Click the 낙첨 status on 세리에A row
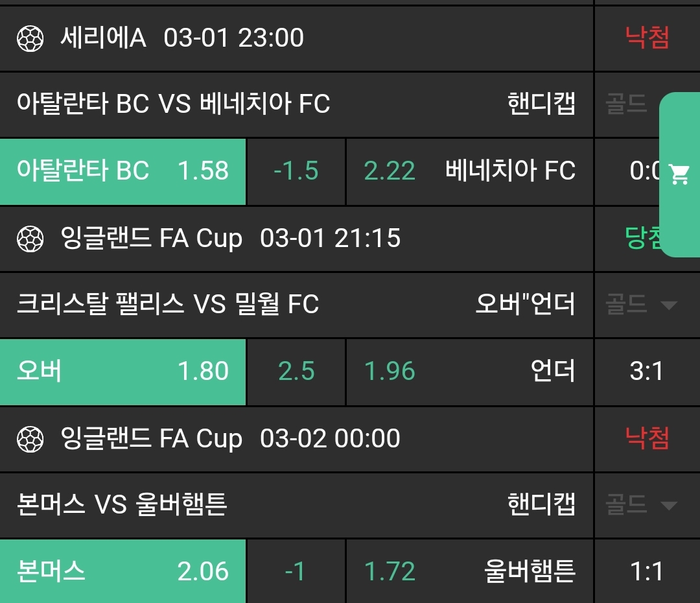The height and width of the screenshot is (603, 700). tap(647, 38)
